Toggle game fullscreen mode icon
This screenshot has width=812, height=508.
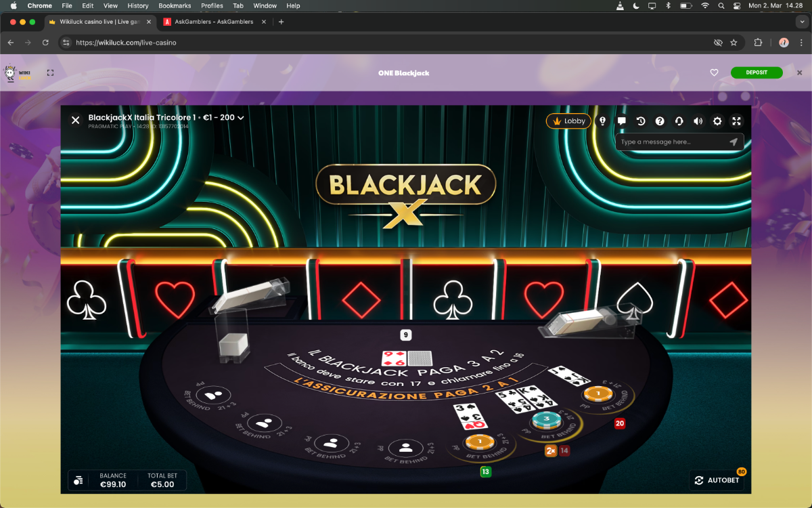737,121
